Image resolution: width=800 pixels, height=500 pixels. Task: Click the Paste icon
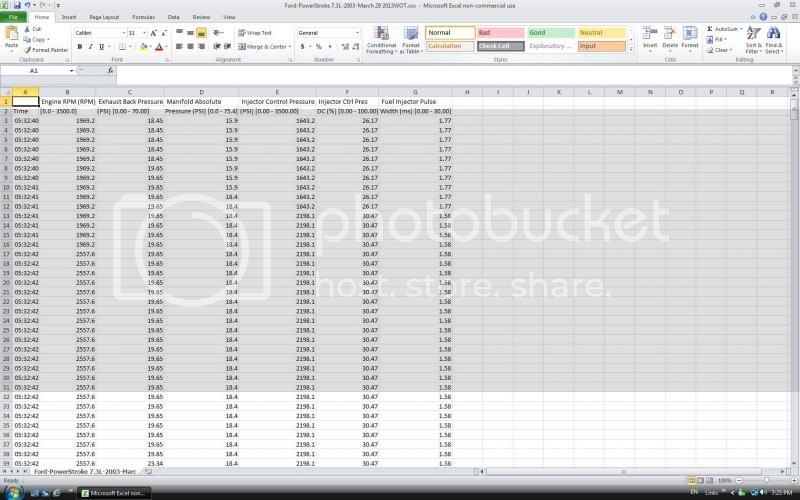coord(11,34)
